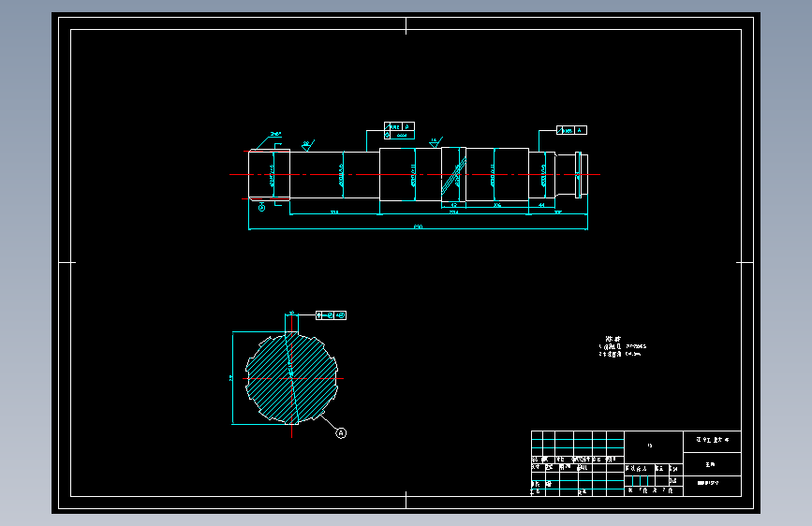
Task: Click the narrow groove collar at the shaft's right end
Action: pos(579,174)
